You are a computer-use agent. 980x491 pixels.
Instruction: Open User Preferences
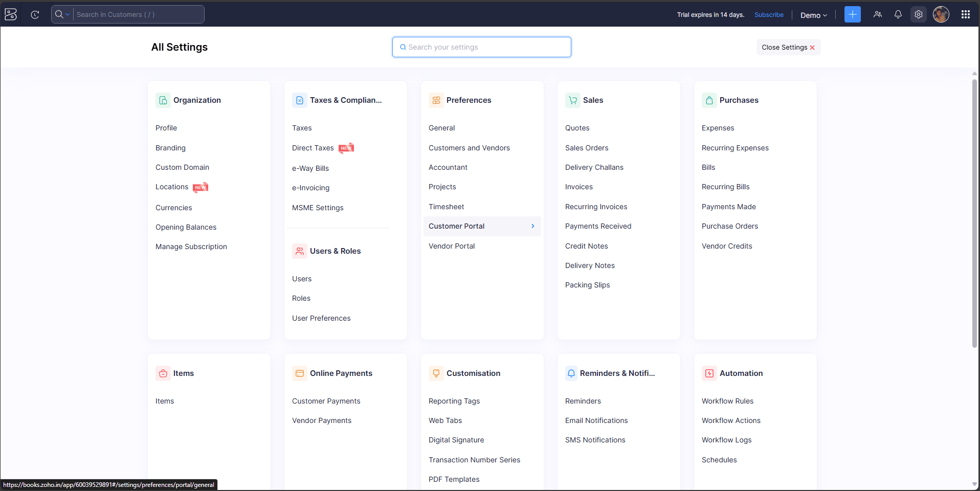tap(321, 318)
